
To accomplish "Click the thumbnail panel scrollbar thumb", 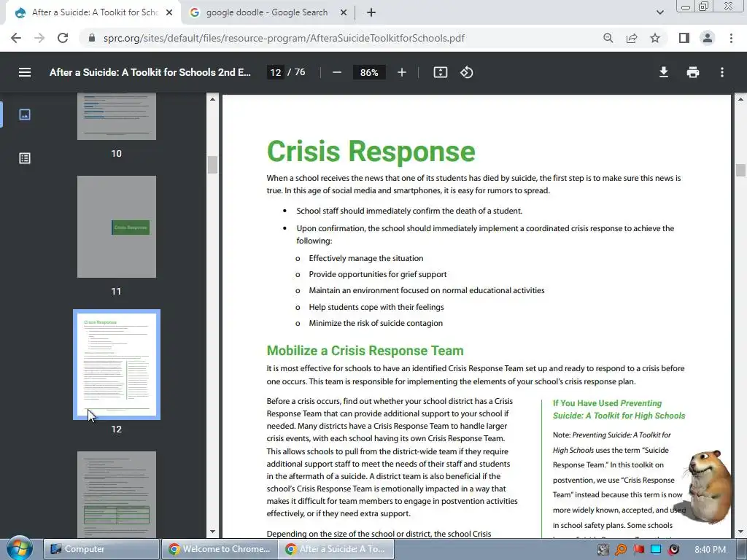I will 212,164.
